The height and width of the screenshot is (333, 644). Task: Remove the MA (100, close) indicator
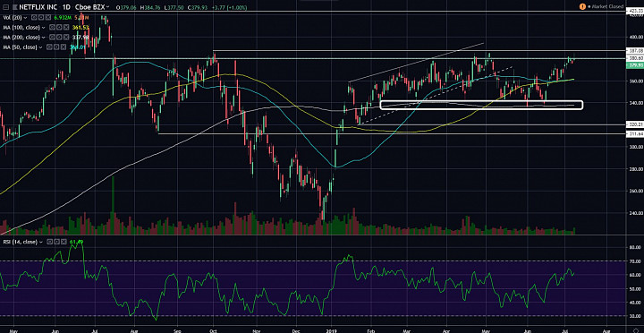pos(66,28)
